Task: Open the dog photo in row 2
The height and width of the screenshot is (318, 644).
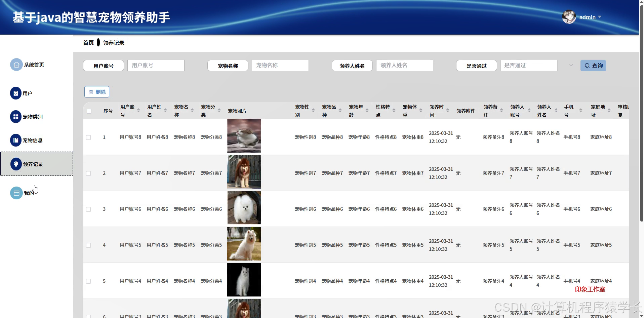Action: coord(244,172)
